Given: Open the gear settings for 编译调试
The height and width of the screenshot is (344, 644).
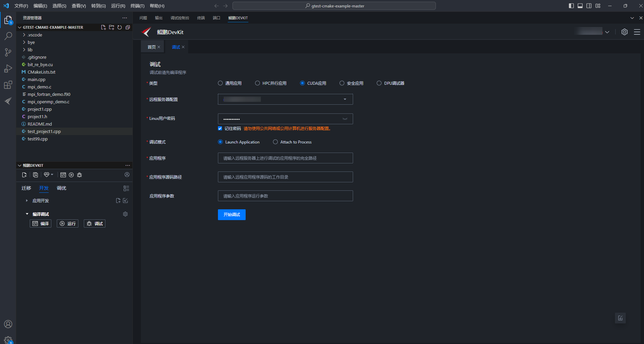Looking at the screenshot, I should [125, 214].
